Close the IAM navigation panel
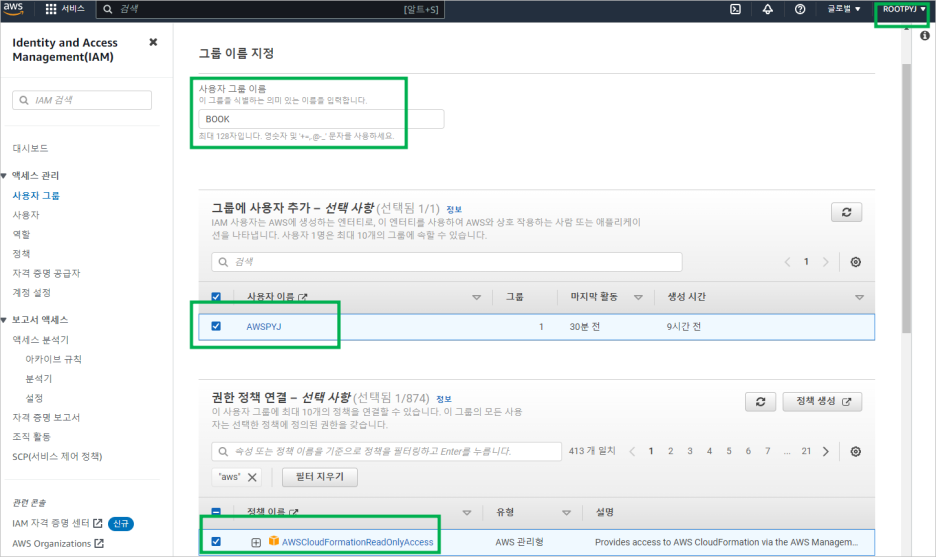 point(153,42)
